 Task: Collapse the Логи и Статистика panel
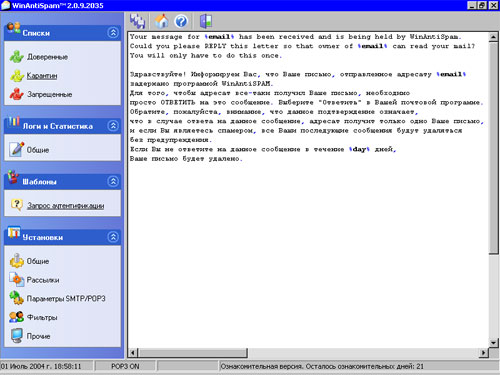coord(113,126)
